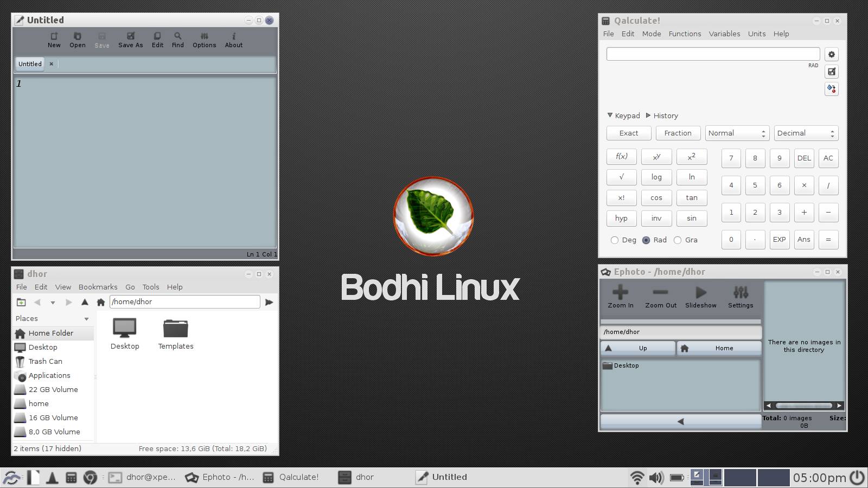The width and height of the screenshot is (868, 488).
Task: Select the Deg angle unit
Action: [x=623, y=240]
